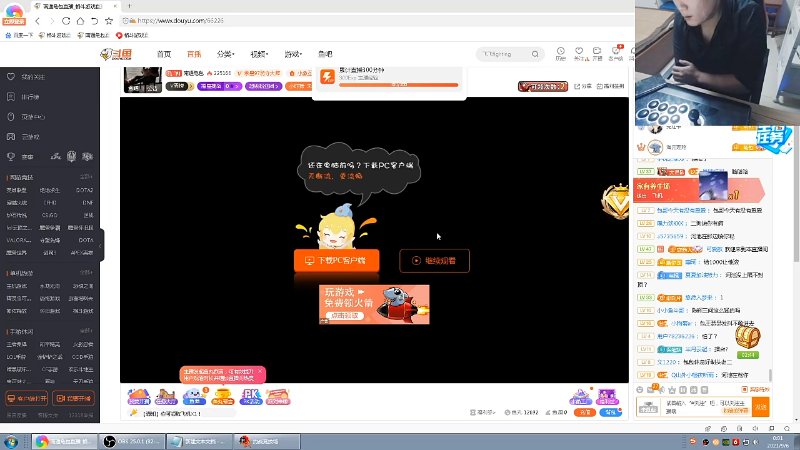Open emoji picker icon in chat toolbar
This screenshot has width=800, height=450.
tap(640, 390)
